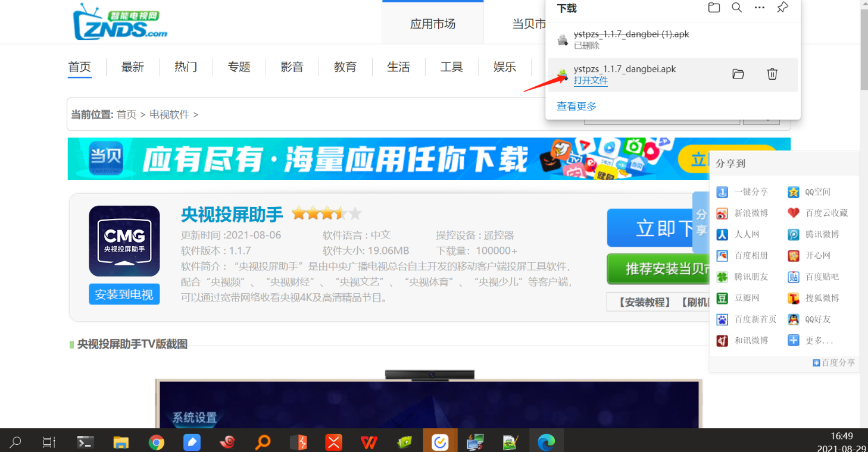Select the 教育 category
This screenshot has height=452, width=868.
[x=345, y=67]
